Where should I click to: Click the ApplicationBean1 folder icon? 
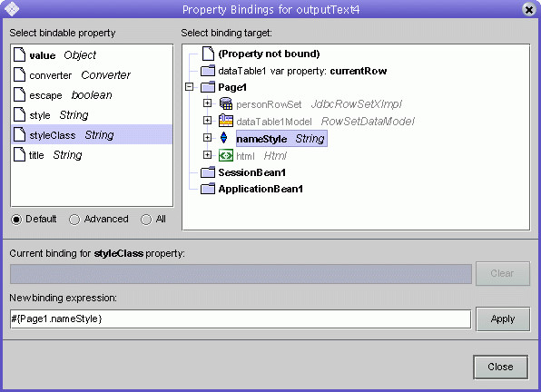point(208,189)
